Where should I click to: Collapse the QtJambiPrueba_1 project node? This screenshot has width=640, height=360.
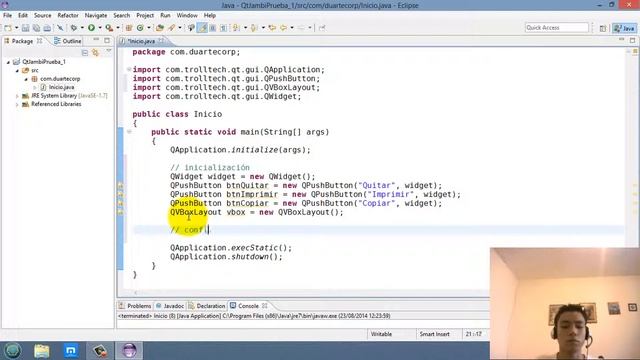coord(8,62)
